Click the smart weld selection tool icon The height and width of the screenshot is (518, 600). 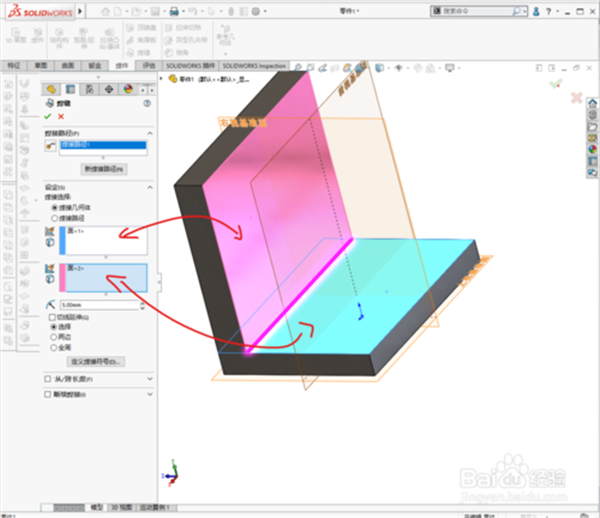click(x=51, y=146)
